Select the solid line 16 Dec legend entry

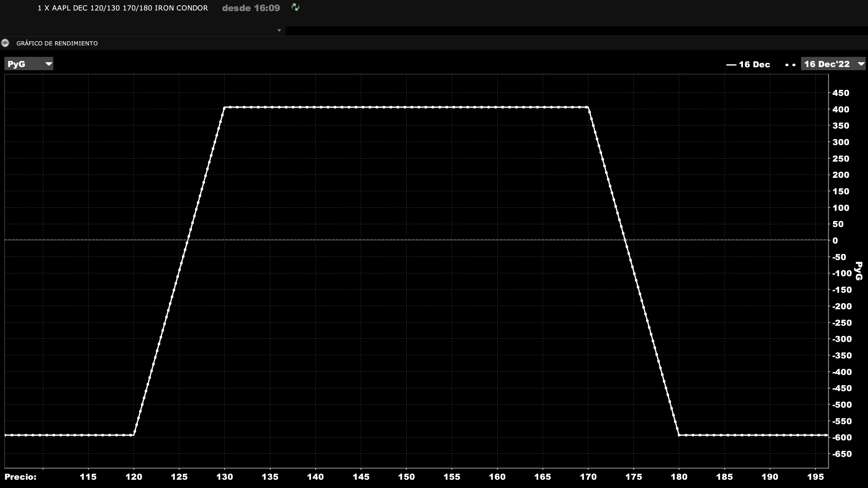pos(748,64)
